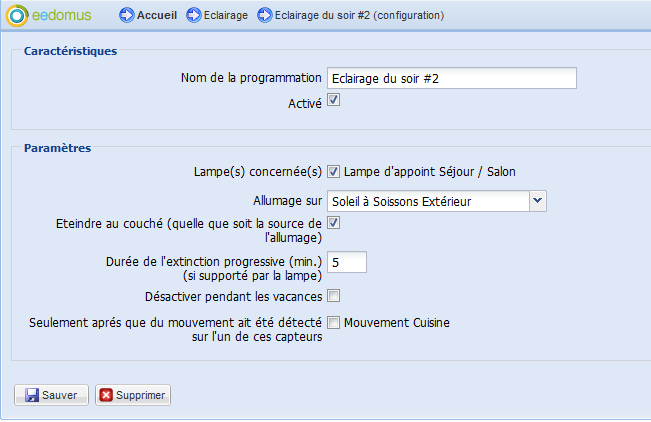Enable Désactiver pendant les vacances

(334, 295)
